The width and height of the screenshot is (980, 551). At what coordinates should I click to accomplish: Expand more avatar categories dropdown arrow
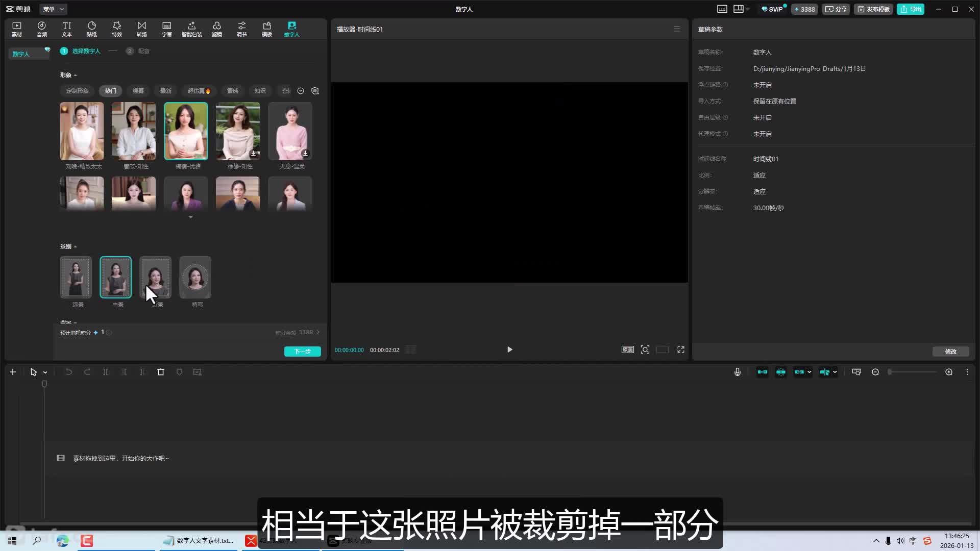click(301, 91)
